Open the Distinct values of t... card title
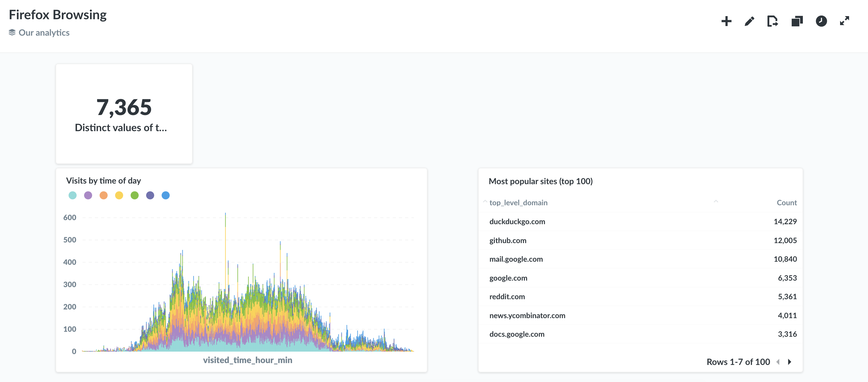 [121, 128]
